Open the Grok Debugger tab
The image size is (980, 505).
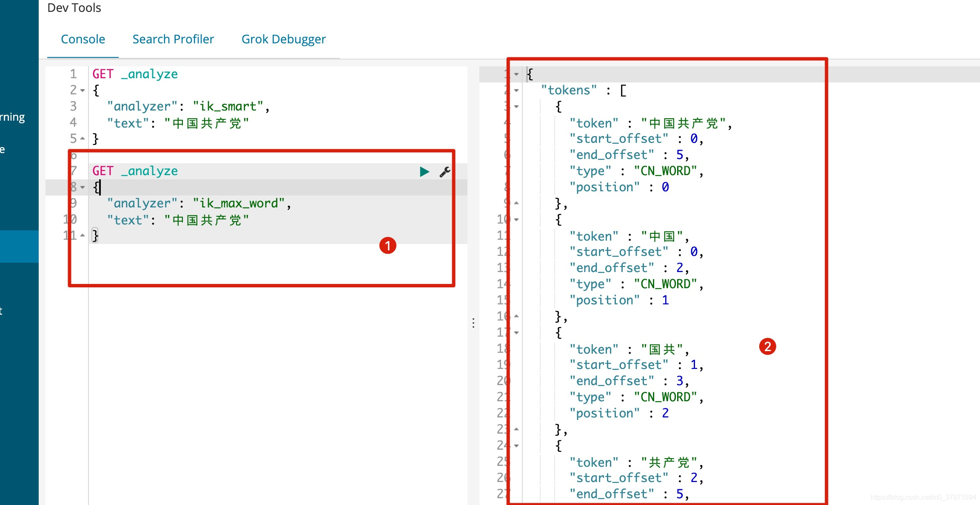pyautogui.click(x=283, y=39)
